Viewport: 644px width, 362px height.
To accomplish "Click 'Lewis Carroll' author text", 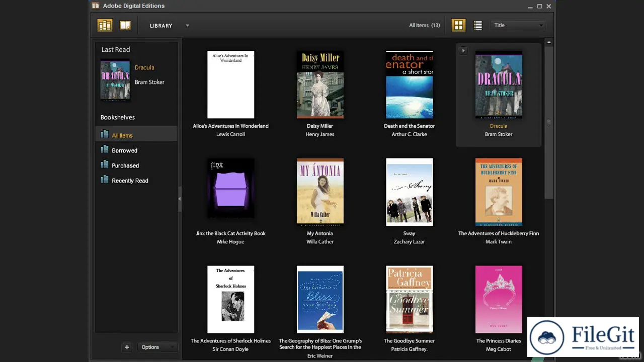I will 230,134.
